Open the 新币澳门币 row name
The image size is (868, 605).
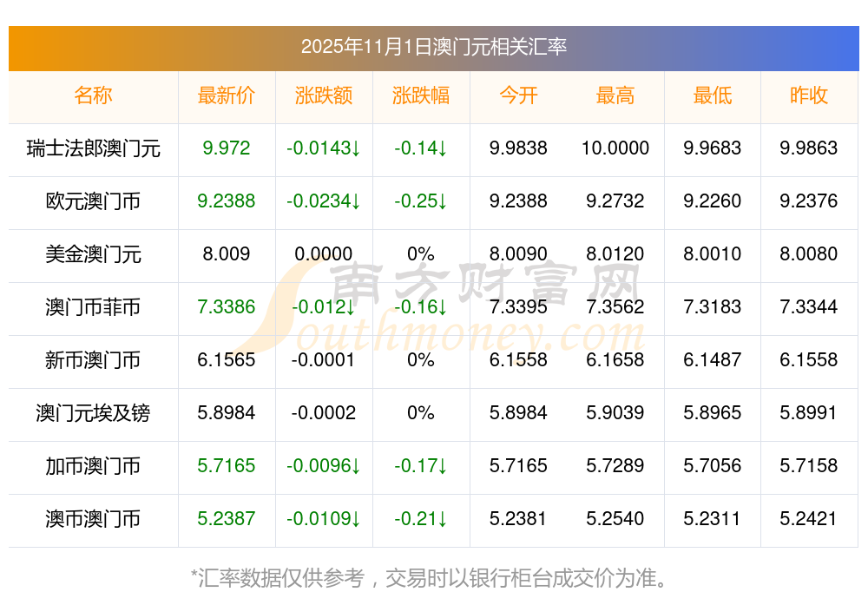coord(93,360)
